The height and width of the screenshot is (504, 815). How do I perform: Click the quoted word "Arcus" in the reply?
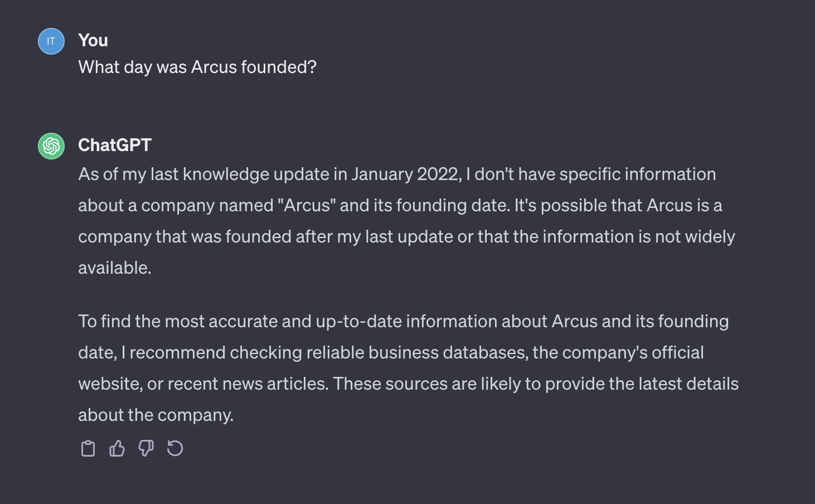pyautogui.click(x=307, y=205)
